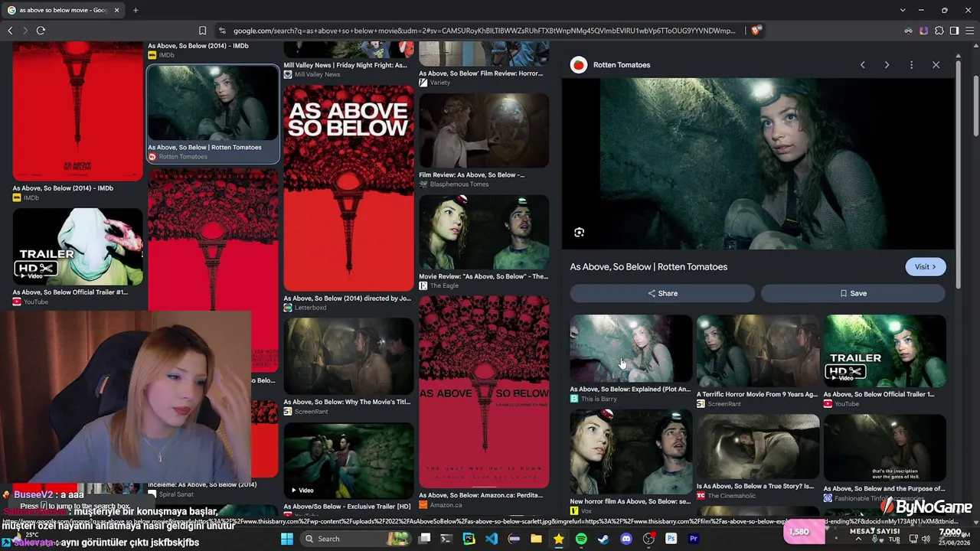Launch the terminal from the taskbar
Image resolution: width=980 pixels, height=551 pixels.
pyautogui.click(x=446, y=539)
